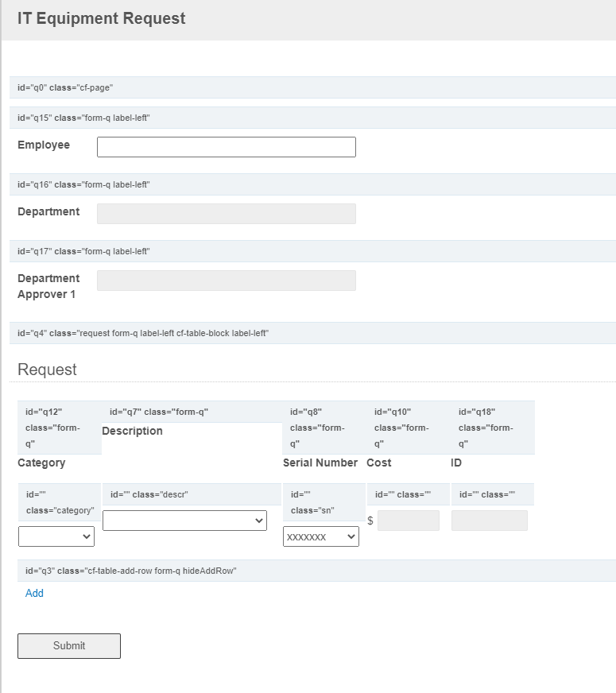Click the disabled Department field

click(x=227, y=214)
